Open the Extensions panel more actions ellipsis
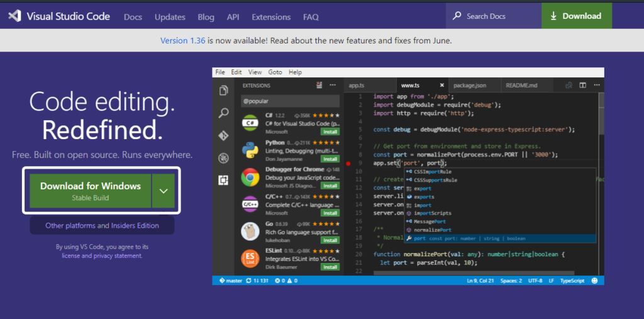The image size is (644, 319). (333, 85)
